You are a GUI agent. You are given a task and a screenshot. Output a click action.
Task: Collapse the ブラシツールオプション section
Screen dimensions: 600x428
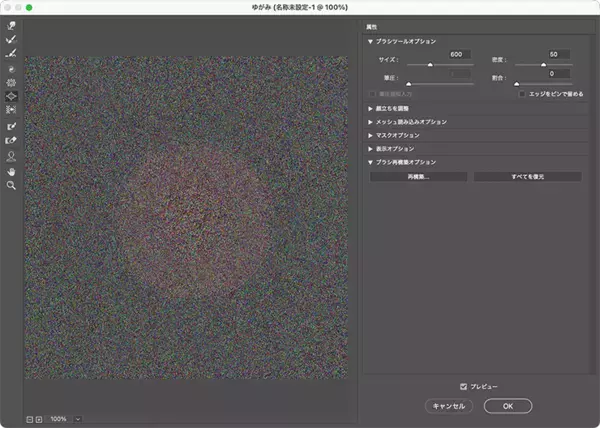tap(370, 41)
